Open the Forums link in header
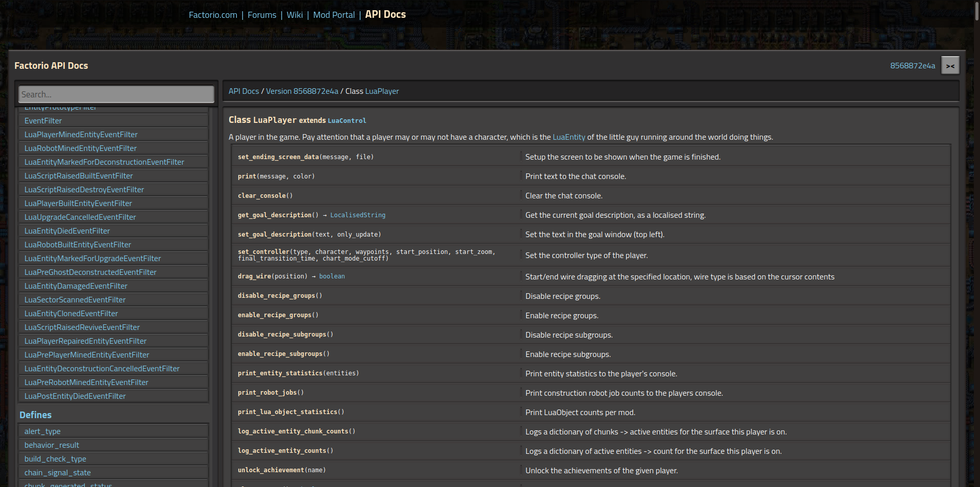980x487 pixels. point(262,15)
